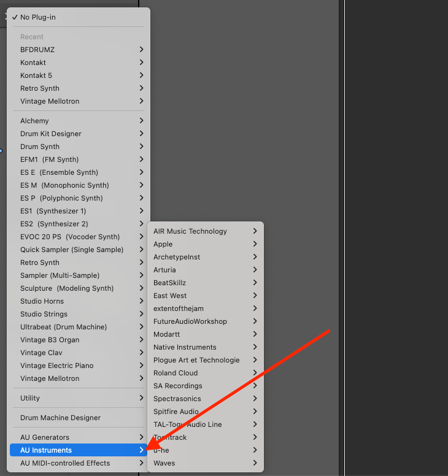Pick Drum Synth from the instrument list
The width and height of the screenshot is (448, 476).
tap(79, 147)
